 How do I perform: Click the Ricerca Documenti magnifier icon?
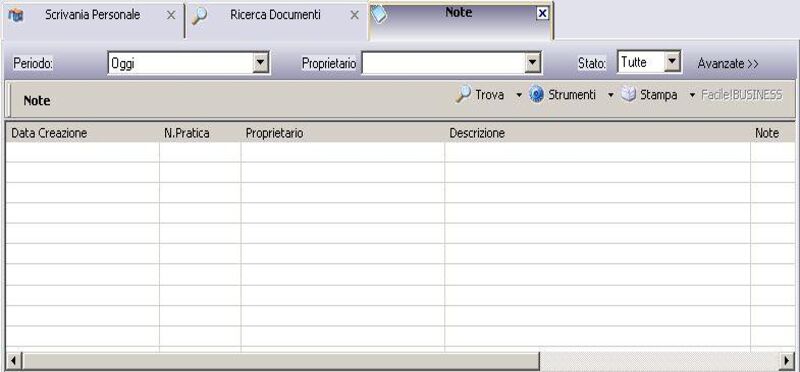click(199, 16)
